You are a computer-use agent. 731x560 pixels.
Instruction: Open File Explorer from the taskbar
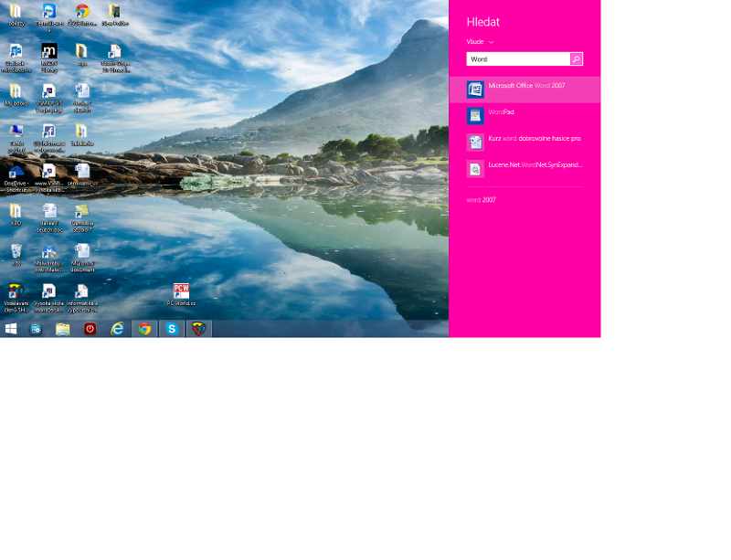pos(62,329)
